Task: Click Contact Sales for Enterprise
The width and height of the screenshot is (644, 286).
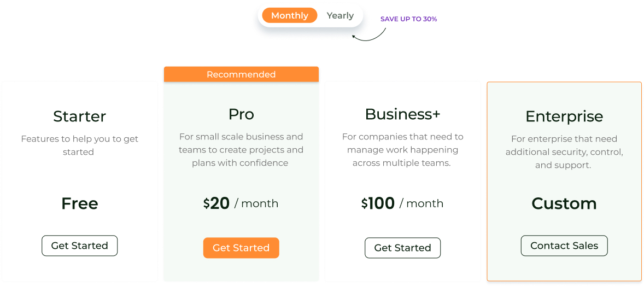Action: click(x=564, y=246)
